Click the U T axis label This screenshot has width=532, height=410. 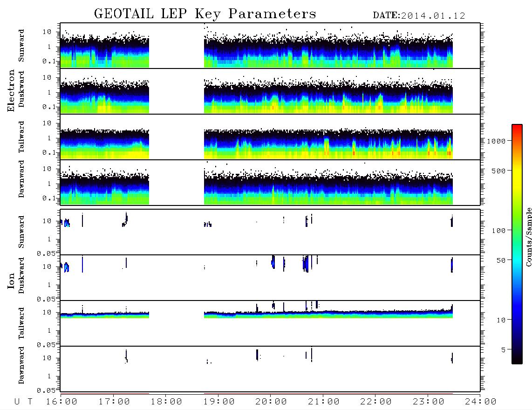point(24,402)
